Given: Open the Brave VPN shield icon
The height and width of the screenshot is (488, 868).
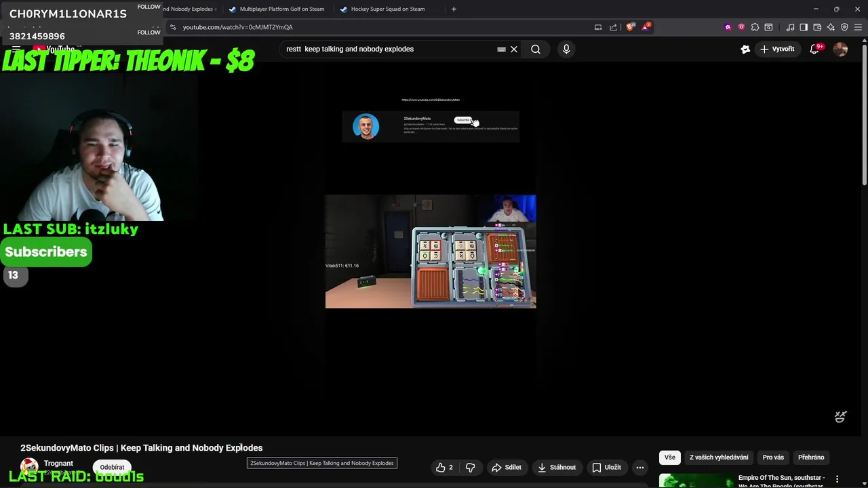Looking at the screenshot, I should 844,27.
